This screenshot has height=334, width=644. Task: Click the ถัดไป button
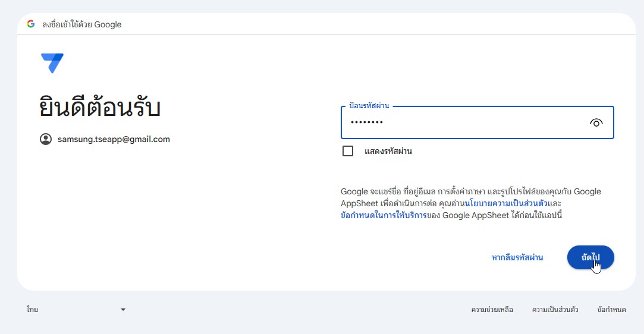coord(590,257)
